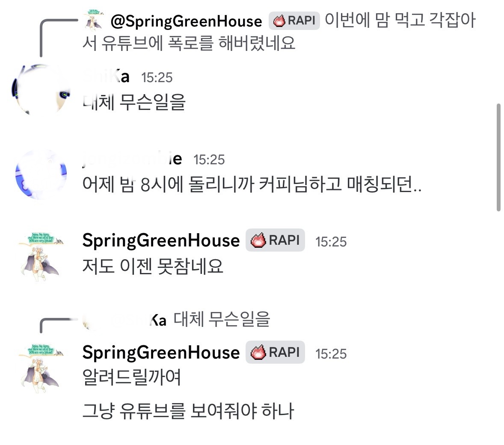Select the message starting with 어제 밤 8시에
Viewport: 504px width, 445px height.
252,184
